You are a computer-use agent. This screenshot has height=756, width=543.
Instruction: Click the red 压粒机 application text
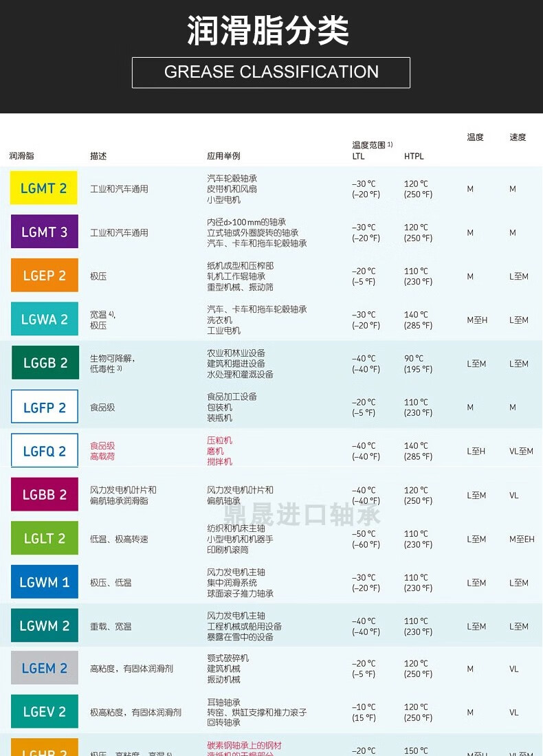(x=220, y=441)
